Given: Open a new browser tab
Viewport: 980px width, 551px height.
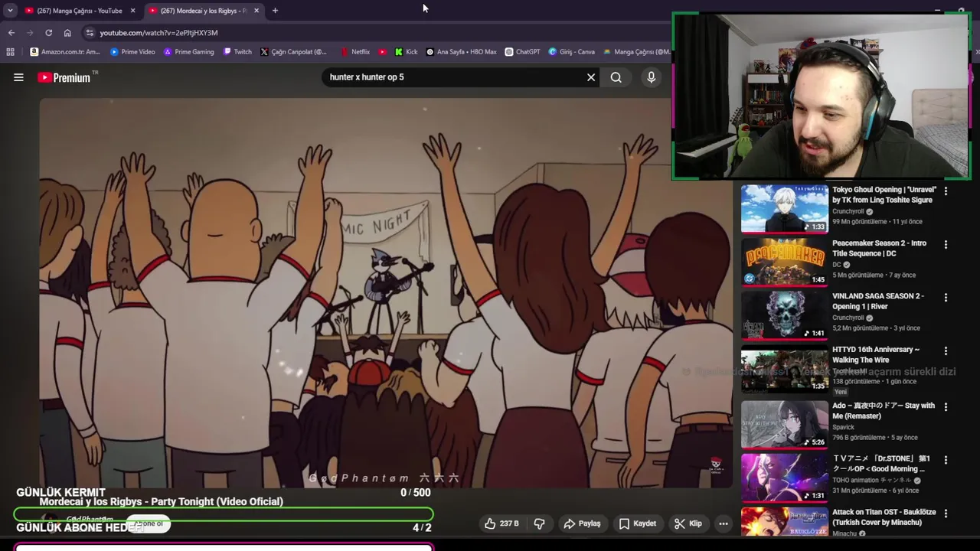Looking at the screenshot, I should tap(275, 11).
